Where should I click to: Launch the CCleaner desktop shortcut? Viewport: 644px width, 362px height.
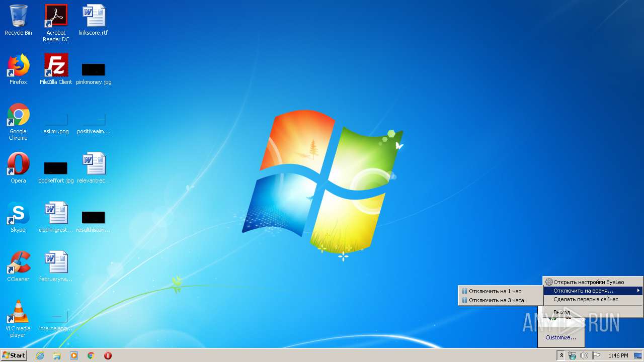pyautogui.click(x=18, y=267)
